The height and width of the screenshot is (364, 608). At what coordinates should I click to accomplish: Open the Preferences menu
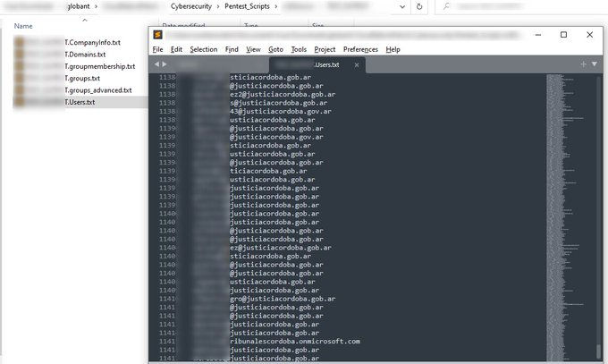360,49
